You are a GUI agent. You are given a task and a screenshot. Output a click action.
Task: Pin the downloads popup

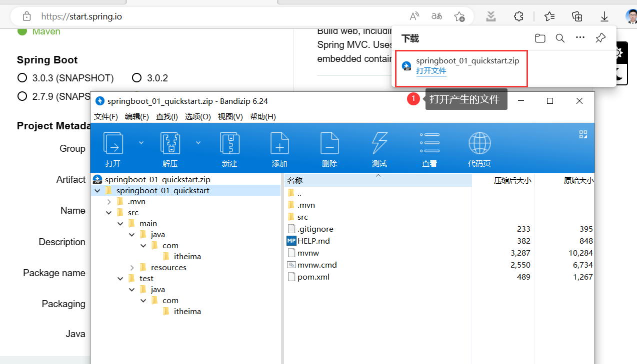coord(599,37)
